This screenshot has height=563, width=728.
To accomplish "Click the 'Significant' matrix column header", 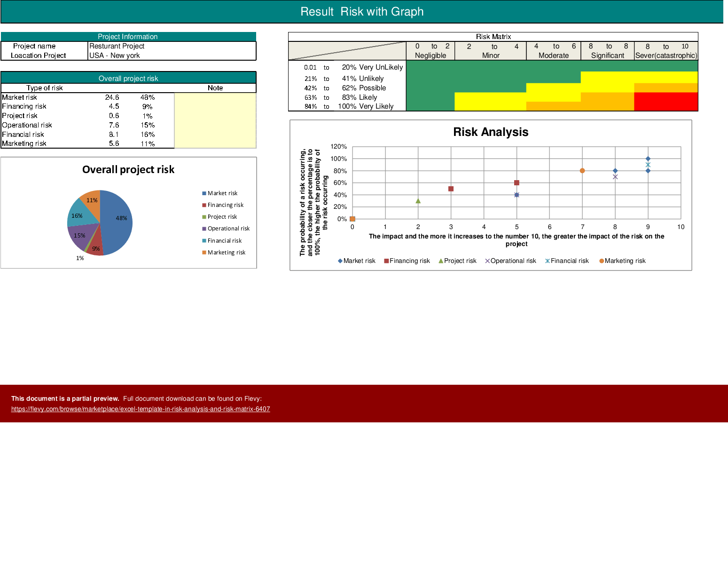I will click(608, 56).
